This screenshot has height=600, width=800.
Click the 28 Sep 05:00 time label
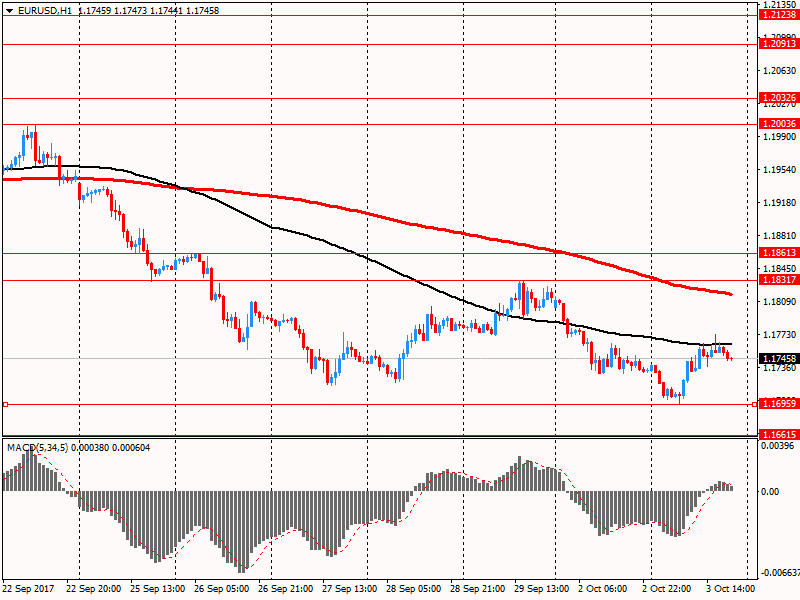413,589
